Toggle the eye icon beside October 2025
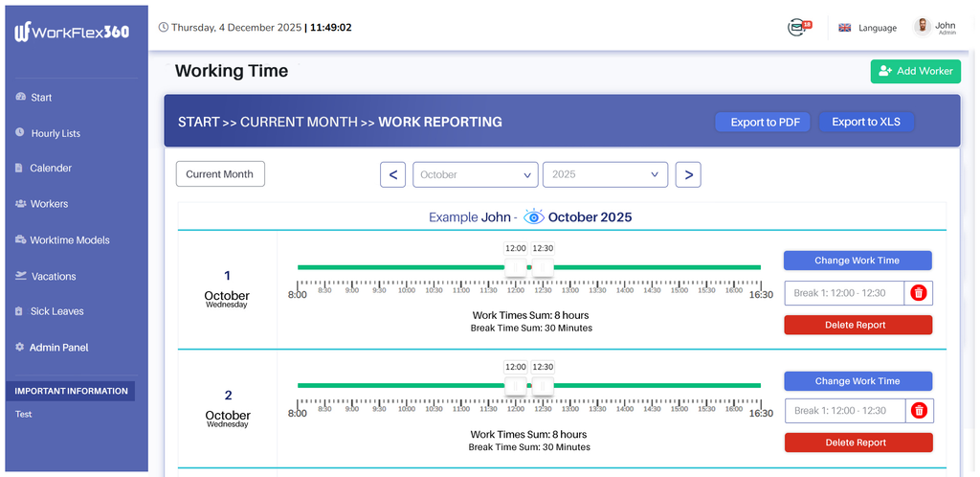Viewport: 980px width, 477px height. click(533, 216)
